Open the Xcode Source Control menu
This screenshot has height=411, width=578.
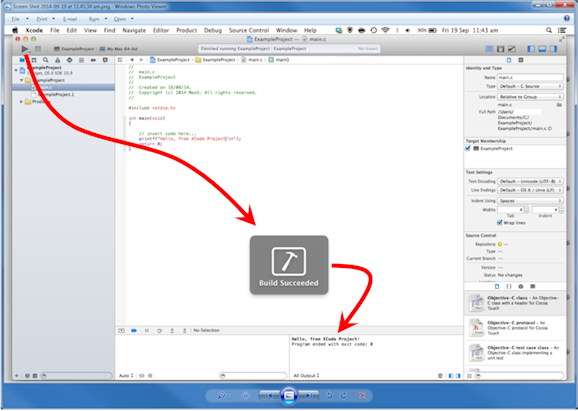(249, 30)
